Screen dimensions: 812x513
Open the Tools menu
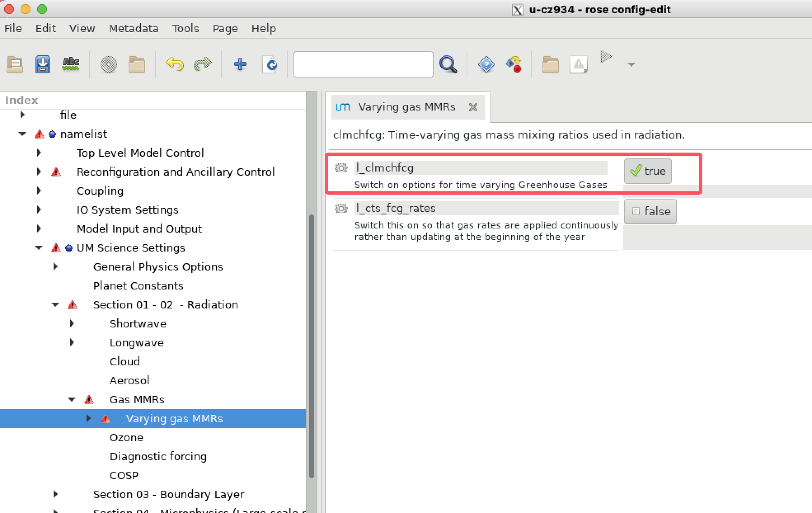point(185,28)
